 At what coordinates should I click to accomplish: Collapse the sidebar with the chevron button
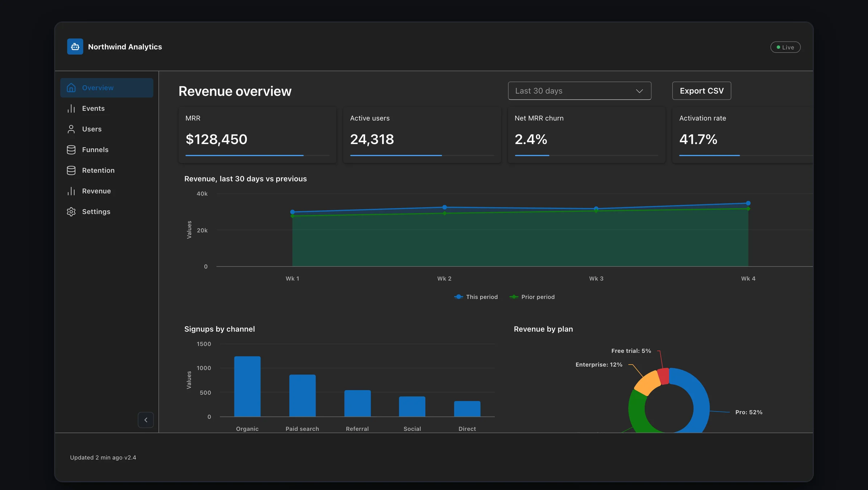pyautogui.click(x=146, y=420)
